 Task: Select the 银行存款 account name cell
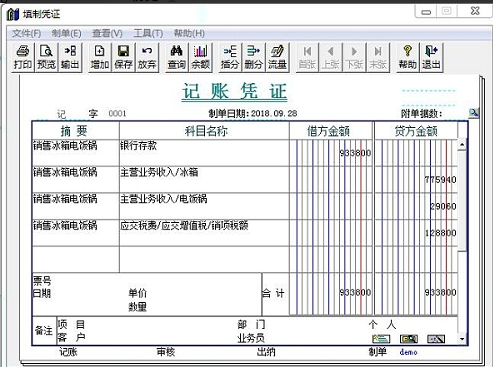[x=204, y=153]
